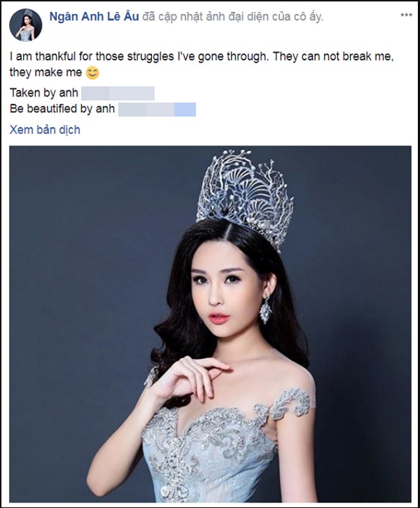Screen dimensions: 420x508
Task: Click the blue highlighted end of blurred name
Action: [x=185, y=109]
